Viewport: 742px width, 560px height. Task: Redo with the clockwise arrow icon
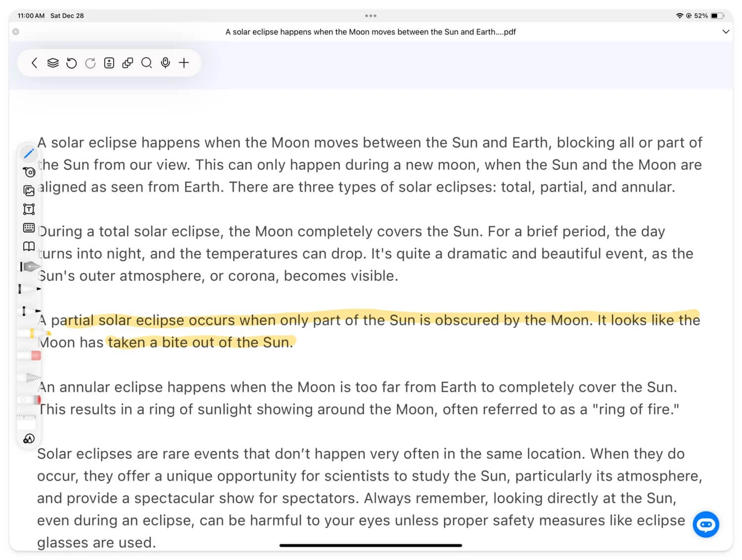(x=90, y=63)
